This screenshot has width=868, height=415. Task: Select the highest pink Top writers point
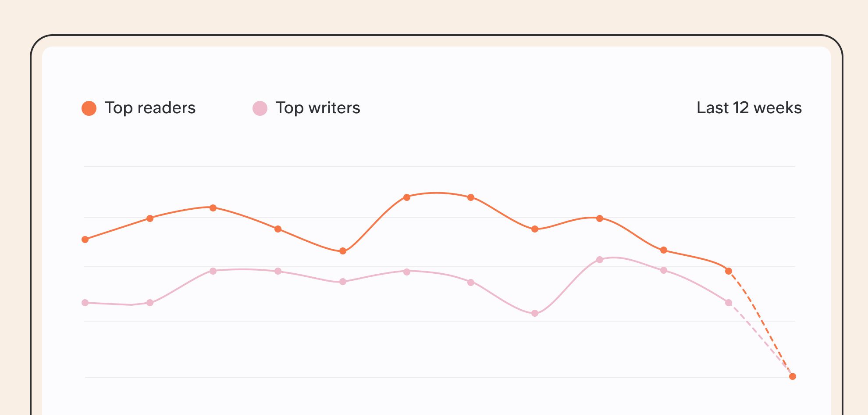pyautogui.click(x=600, y=260)
